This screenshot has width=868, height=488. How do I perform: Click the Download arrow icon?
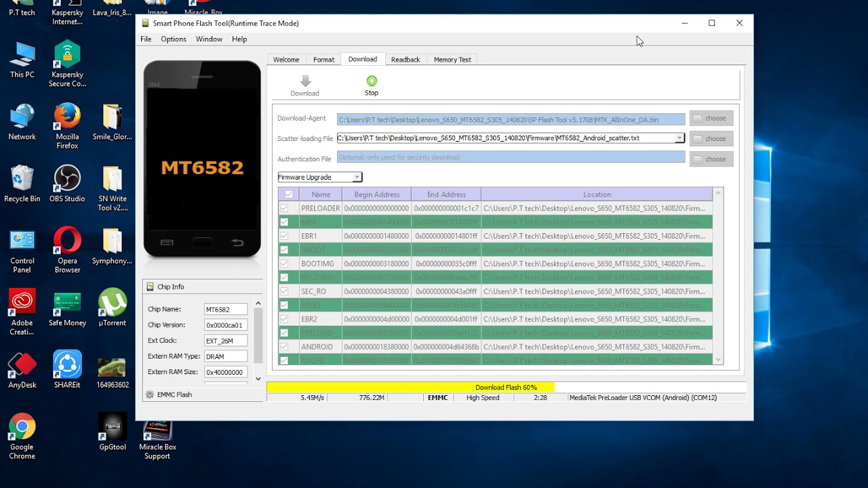[x=305, y=81]
